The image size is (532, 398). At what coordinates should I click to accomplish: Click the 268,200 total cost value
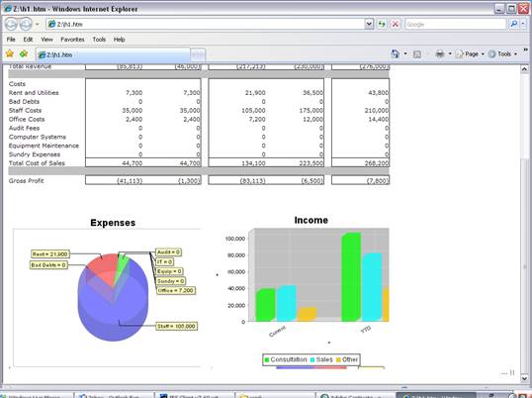378,163
